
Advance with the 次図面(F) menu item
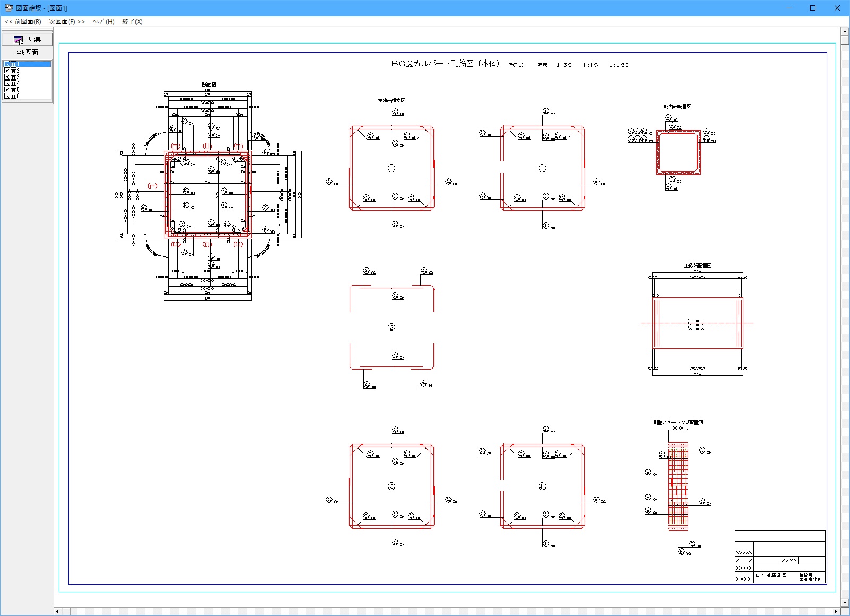(x=67, y=22)
